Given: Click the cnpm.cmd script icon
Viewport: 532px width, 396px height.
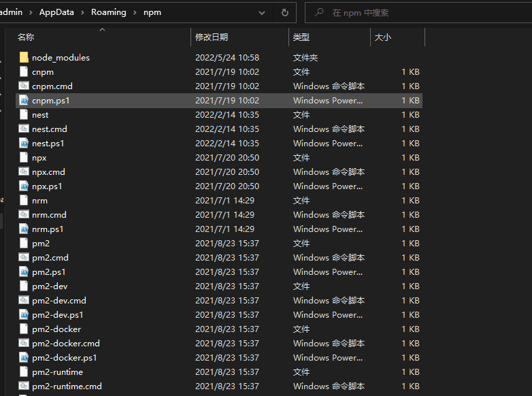Looking at the screenshot, I should click(x=24, y=86).
